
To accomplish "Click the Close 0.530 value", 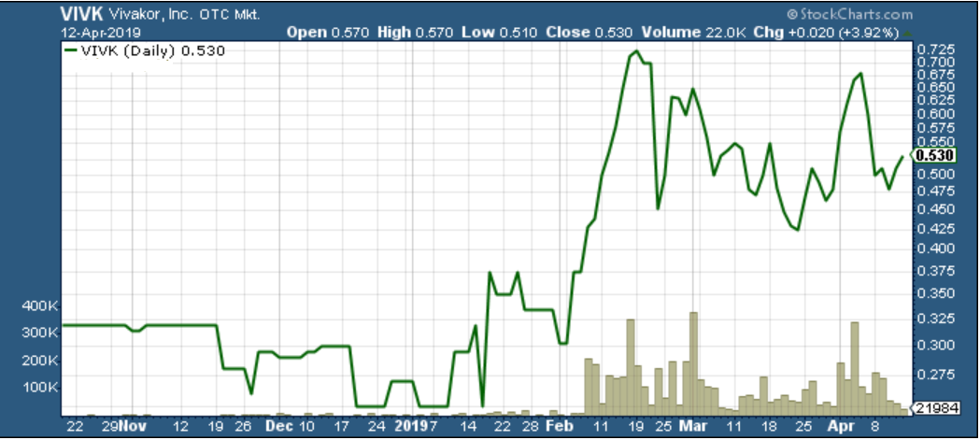I will click(589, 33).
